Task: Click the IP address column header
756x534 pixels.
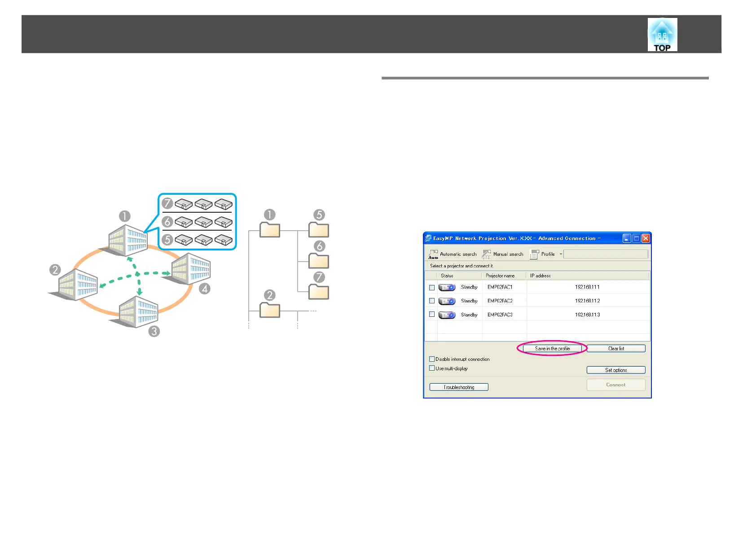Action: pyautogui.click(x=588, y=276)
